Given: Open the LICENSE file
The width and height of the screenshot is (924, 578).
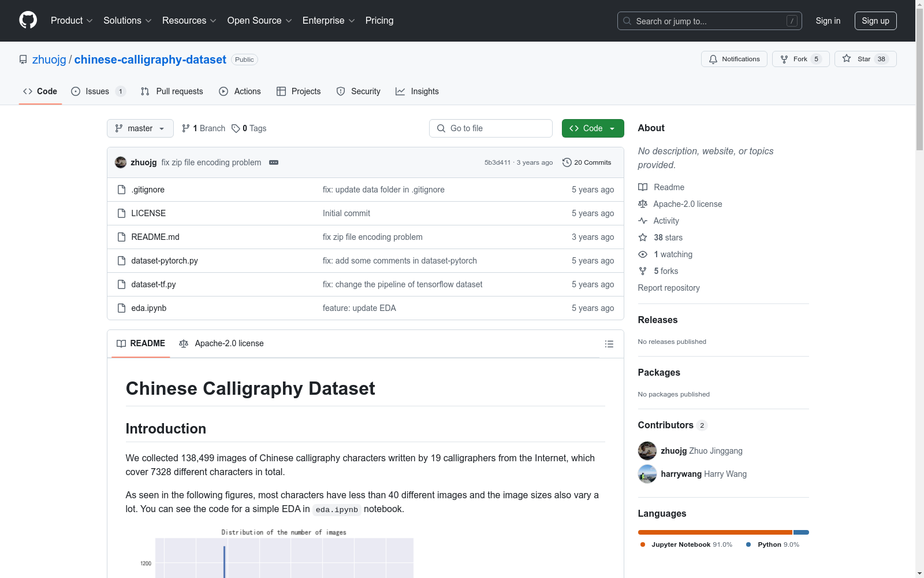Looking at the screenshot, I should (x=148, y=213).
